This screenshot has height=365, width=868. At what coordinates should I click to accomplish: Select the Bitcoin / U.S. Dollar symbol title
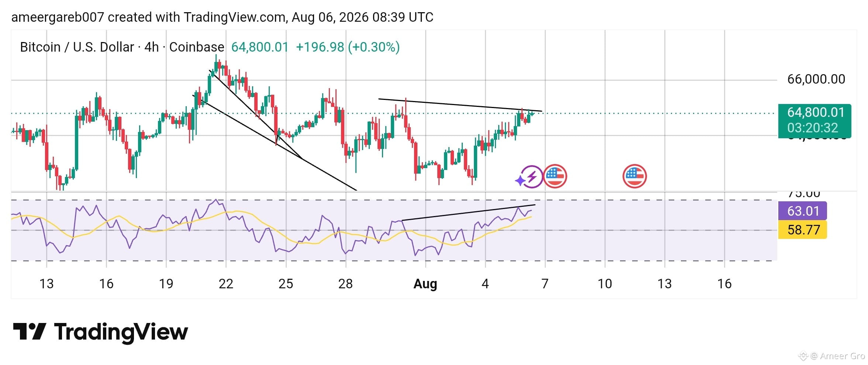pos(77,47)
